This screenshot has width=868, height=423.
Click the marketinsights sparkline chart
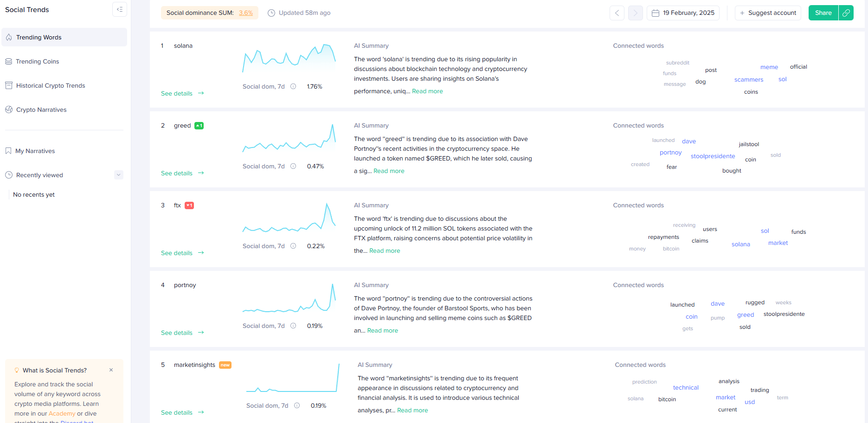[293, 377]
